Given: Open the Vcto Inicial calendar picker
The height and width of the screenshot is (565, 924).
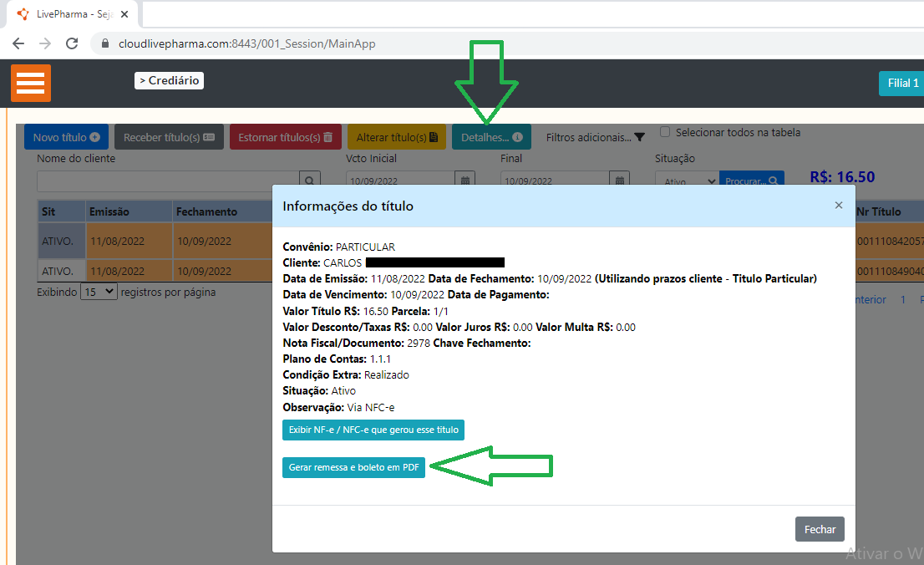Looking at the screenshot, I should [466, 181].
